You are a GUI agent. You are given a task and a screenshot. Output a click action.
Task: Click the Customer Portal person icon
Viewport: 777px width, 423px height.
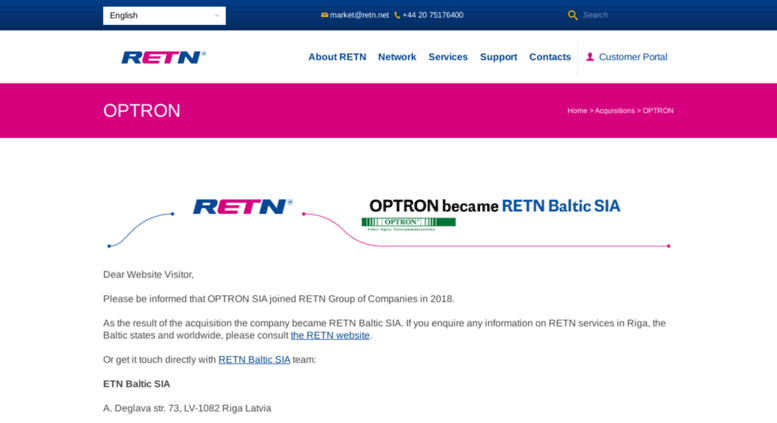590,57
